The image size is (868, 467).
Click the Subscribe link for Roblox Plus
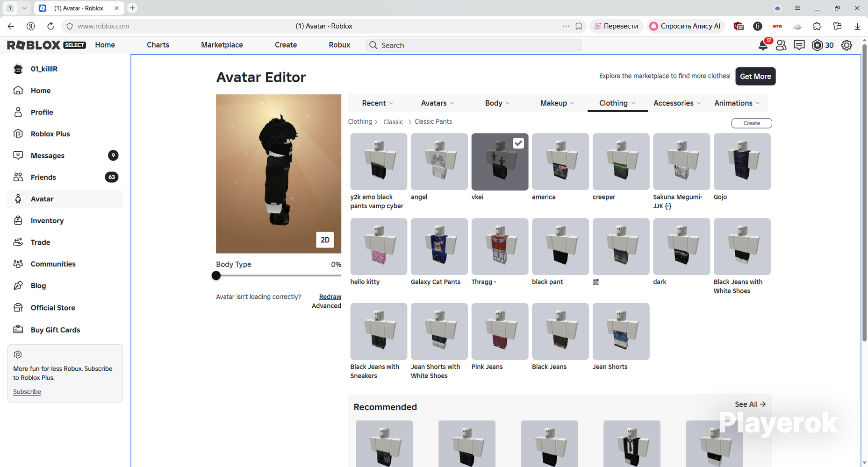(27, 392)
